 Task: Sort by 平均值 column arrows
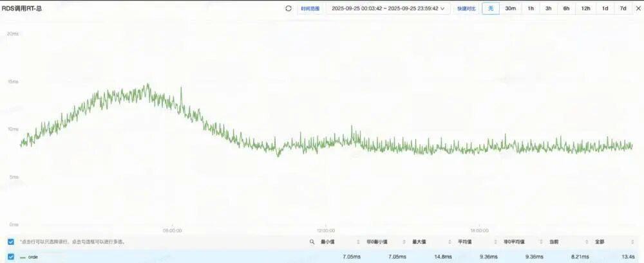point(496,242)
